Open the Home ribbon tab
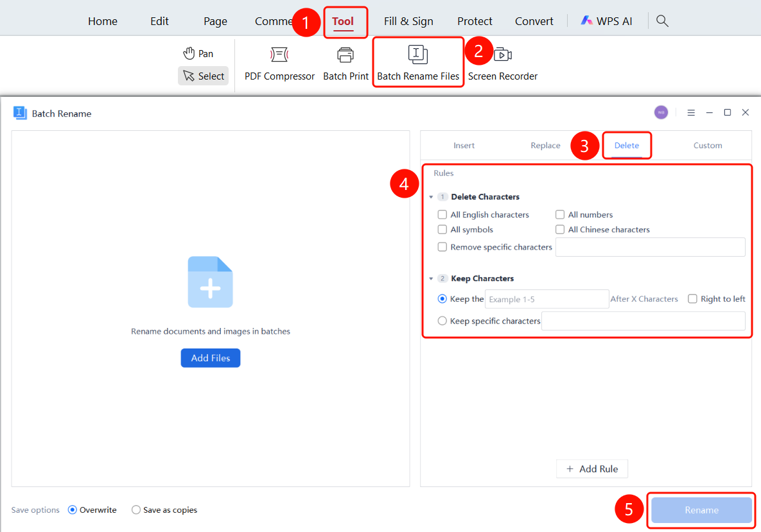 pyautogui.click(x=103, y=21)
